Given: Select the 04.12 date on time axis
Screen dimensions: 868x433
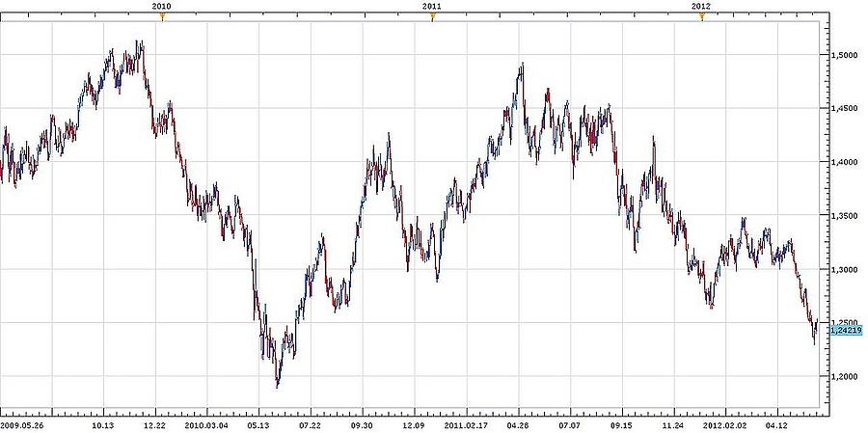Looking at the screenshot, I should (777, 422).
